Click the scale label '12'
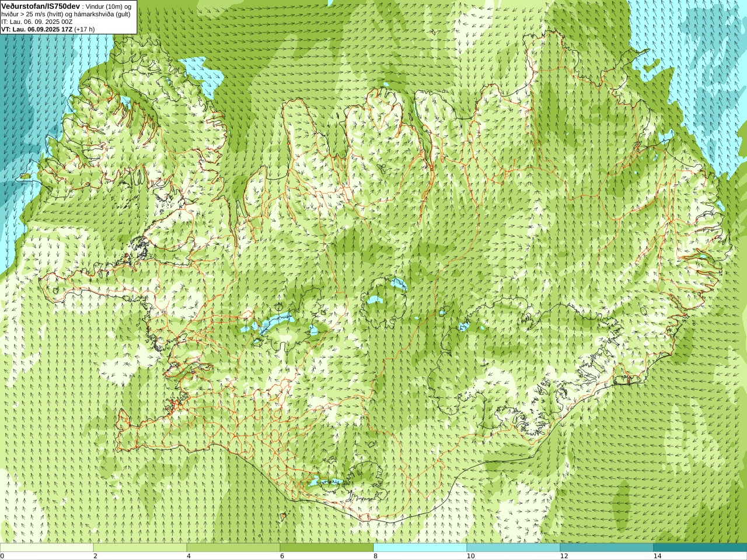The height and width of the screenshot is (560, 747). 564,556
